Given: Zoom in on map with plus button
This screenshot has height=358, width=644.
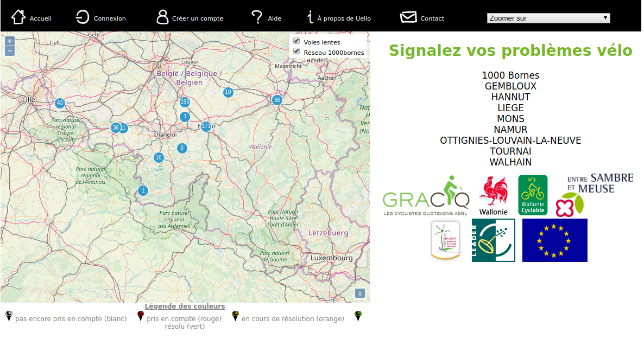Looking at the screenshot, I should 10,41.
